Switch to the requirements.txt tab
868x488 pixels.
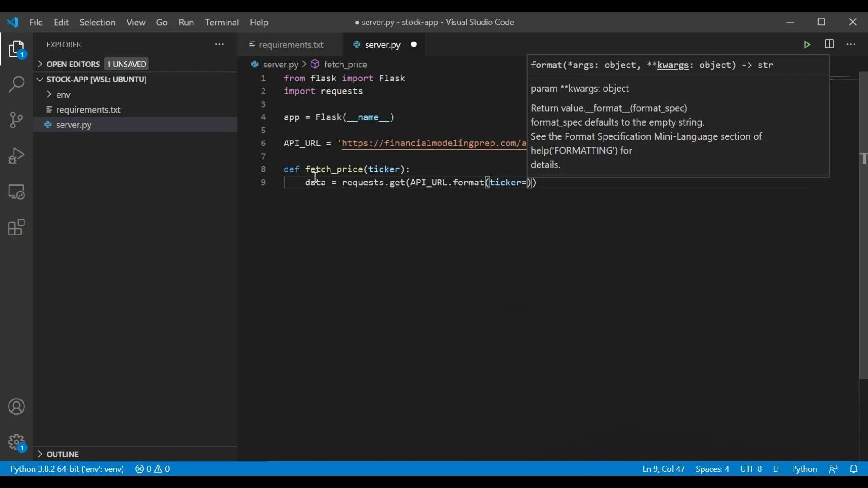291,45
